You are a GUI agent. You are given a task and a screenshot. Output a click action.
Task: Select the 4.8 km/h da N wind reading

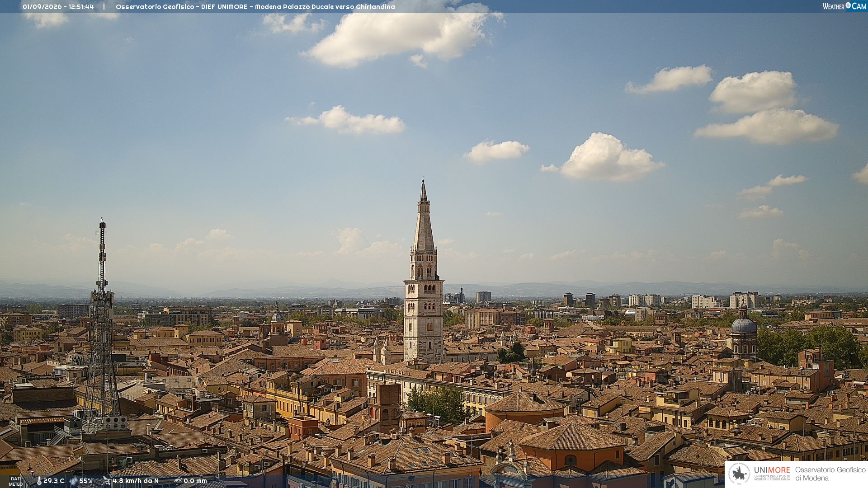tap(136, 481)
